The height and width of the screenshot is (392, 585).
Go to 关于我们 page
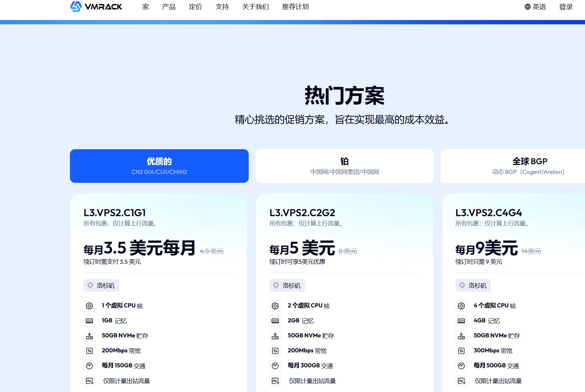tap(255, 7)
